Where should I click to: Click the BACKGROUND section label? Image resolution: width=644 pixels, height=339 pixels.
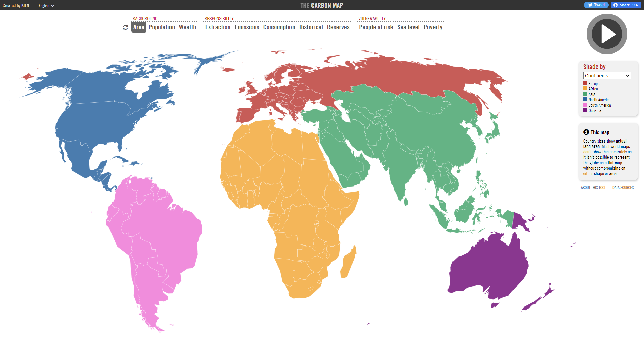point(145,19)
